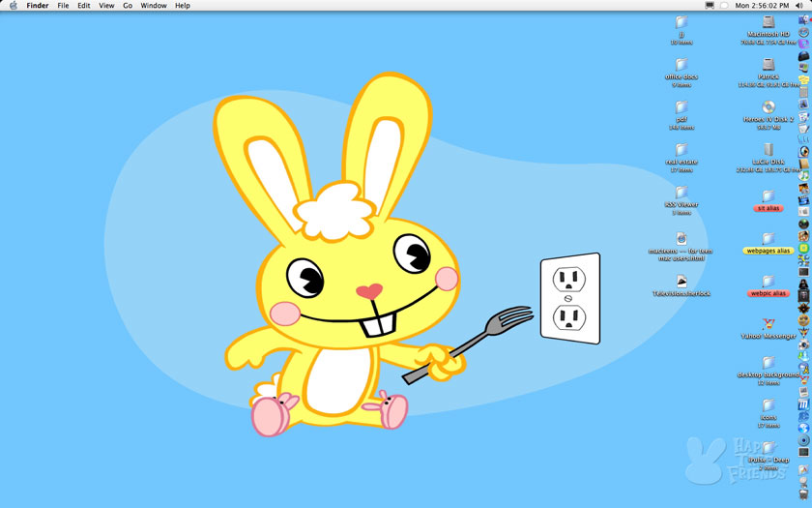Open Stickies yellow note icon in dock
The width and height of the screenshot is (812, 508).
(x=803, y=79)
